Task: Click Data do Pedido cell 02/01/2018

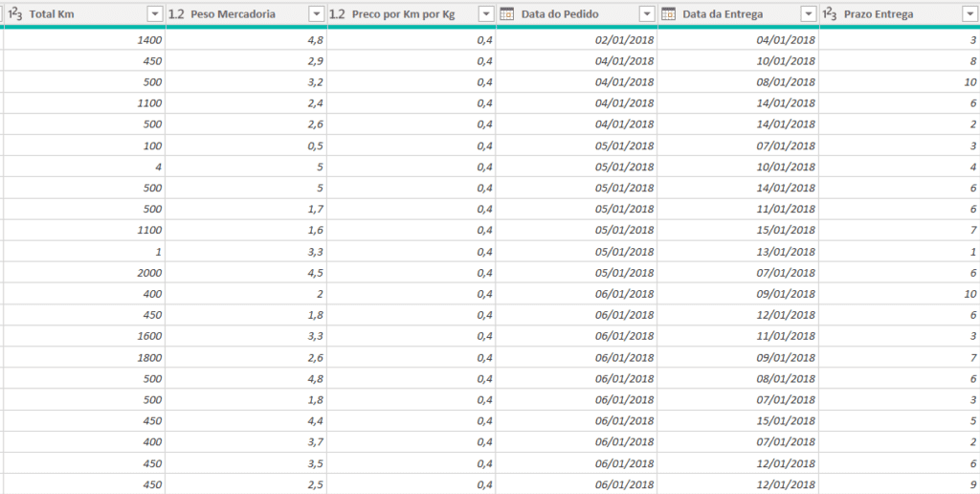Action: point(576,40)
